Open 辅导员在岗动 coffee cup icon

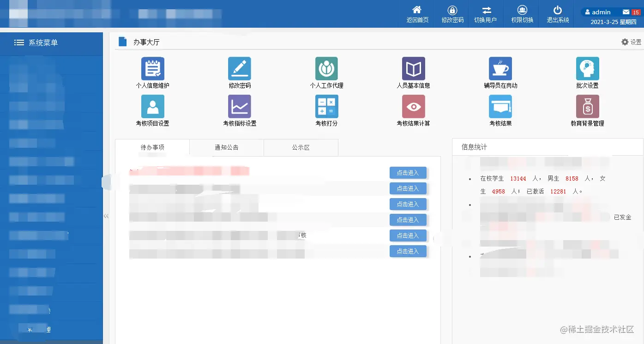point(500,69)
